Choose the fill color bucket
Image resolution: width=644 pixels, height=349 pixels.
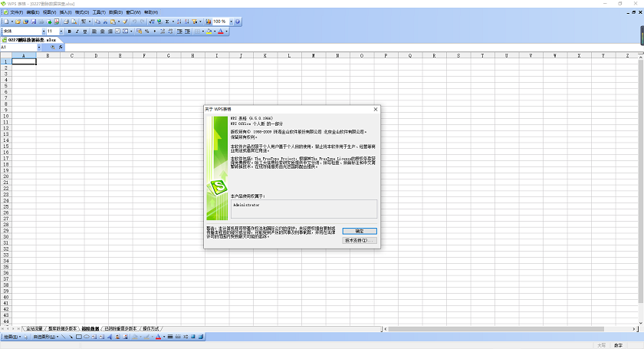tap(209, 31)
